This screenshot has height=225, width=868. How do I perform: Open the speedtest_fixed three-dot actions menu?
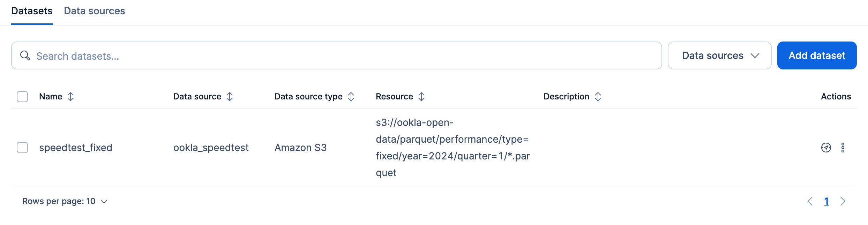click(843, 148)
